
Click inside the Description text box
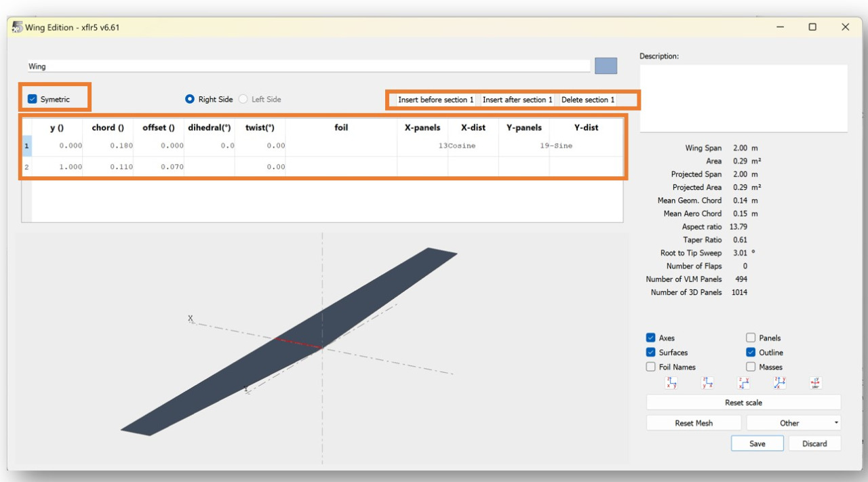pyautogui.click(x=743, y=98)
